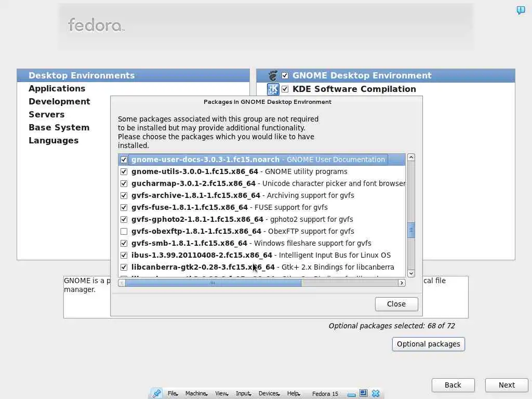Proceed with the Next button
Image resolution: width=532 pixels, height=399 pixels.
pos(507,385)
